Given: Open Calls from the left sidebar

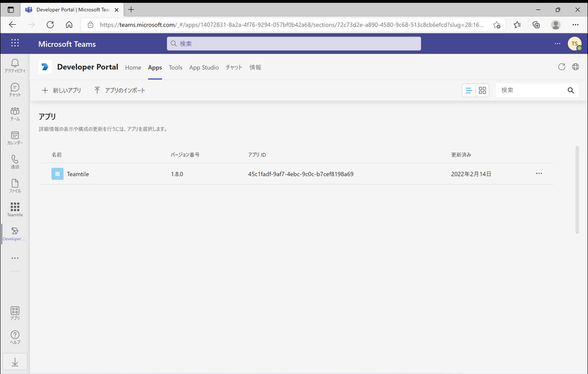Looking at the screenshot, I should pos(15,161).
